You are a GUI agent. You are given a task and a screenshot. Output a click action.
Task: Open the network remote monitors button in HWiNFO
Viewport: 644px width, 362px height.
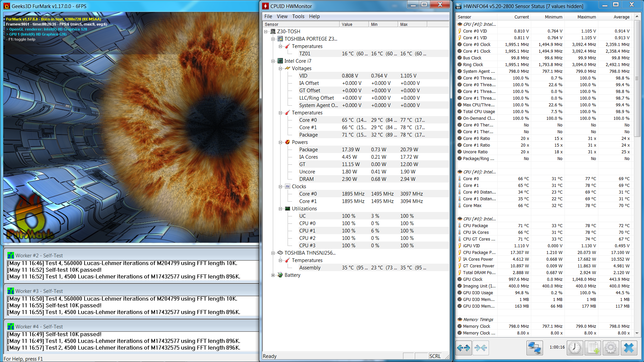click(x=534, y=348)
